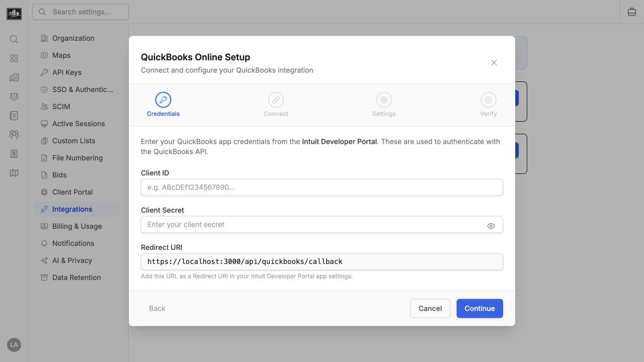Open the search icon in left rail
The height and width of the screenshot is (362, 644).
pyautogui.click(x=14, y=39)
